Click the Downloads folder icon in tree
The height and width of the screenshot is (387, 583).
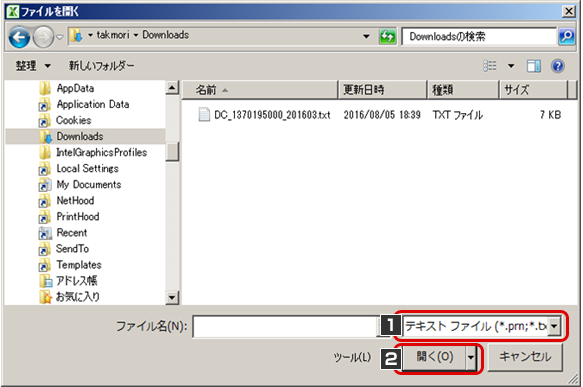(45, 137)
